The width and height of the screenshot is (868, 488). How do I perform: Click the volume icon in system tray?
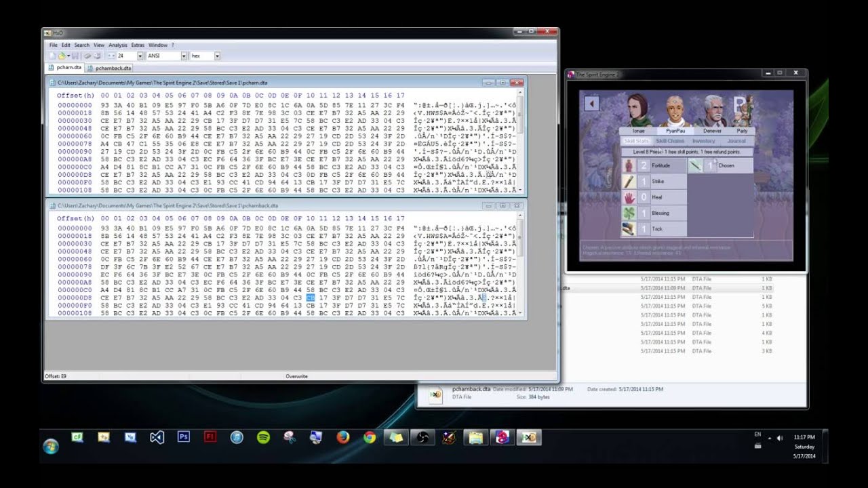[780, 438]
